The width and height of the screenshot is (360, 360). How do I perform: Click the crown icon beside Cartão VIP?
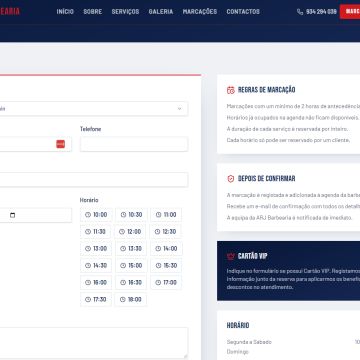point(231,256)
